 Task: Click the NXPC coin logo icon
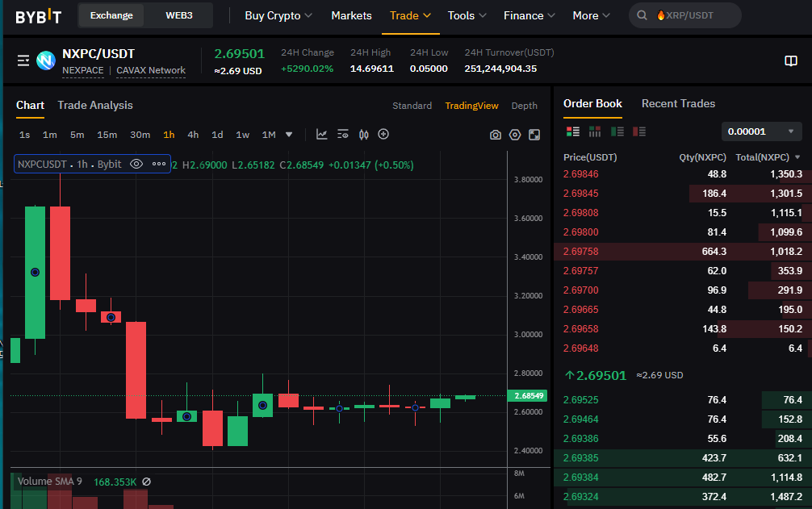(x=45, y=60)
